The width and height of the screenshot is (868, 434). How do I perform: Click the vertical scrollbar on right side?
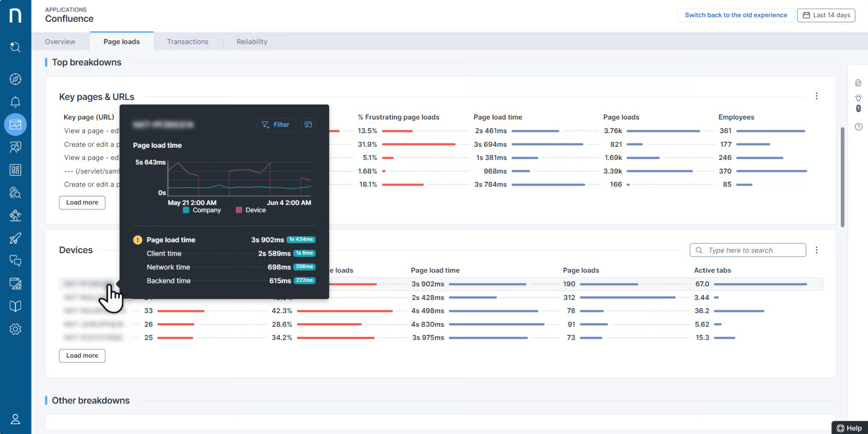click(842, 177)
